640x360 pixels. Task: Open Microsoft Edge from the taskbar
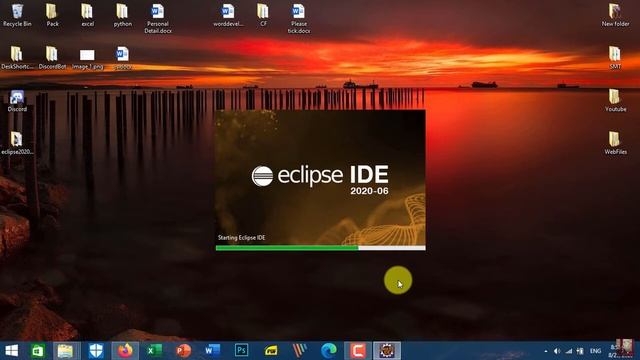(329, 351)
